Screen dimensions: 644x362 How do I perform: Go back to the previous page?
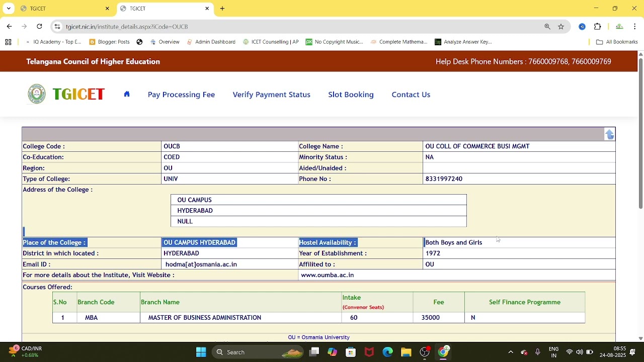9,27
